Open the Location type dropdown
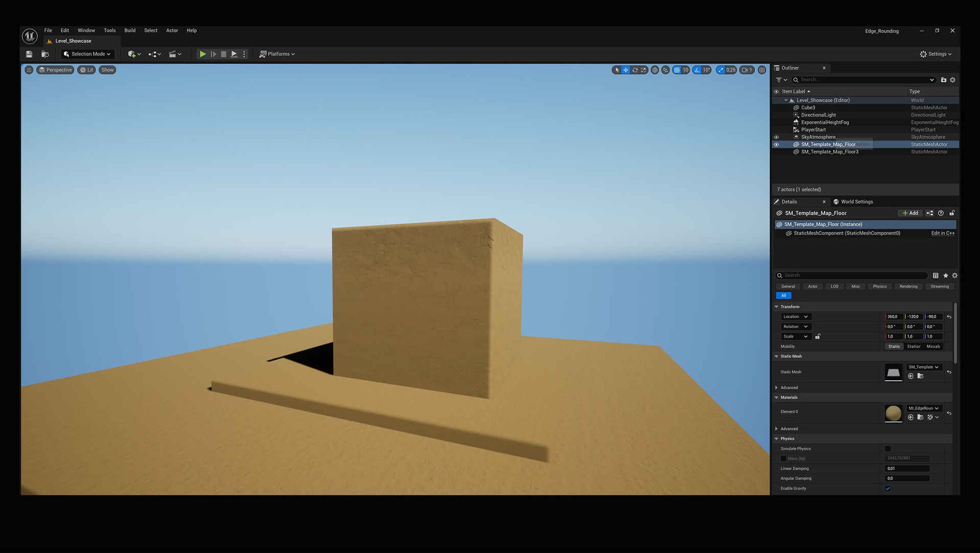The width and height of the screenshot is (980, 553). tap(796, 317)
